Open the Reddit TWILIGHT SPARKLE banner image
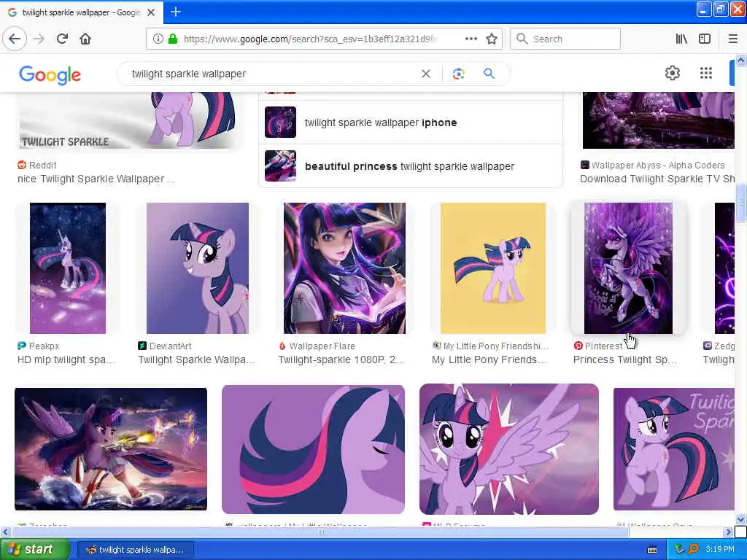Viewport: 747px width, 560px height. 128,120
